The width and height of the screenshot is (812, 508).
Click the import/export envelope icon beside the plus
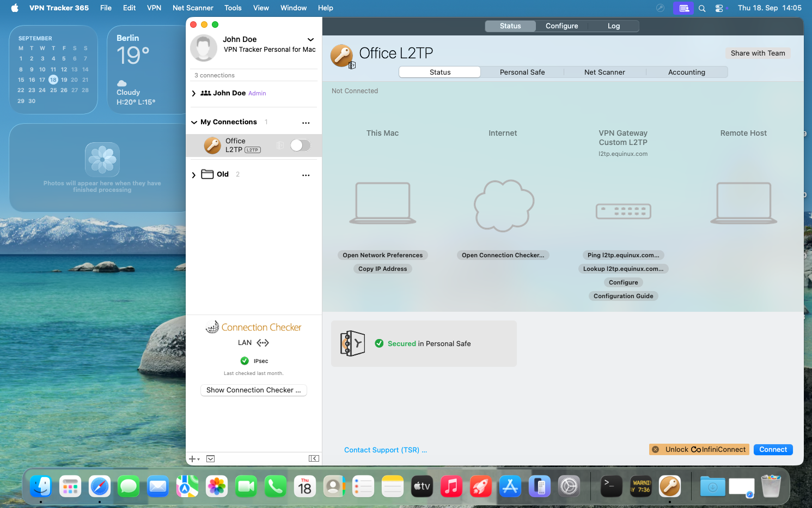tap(210, 458)
